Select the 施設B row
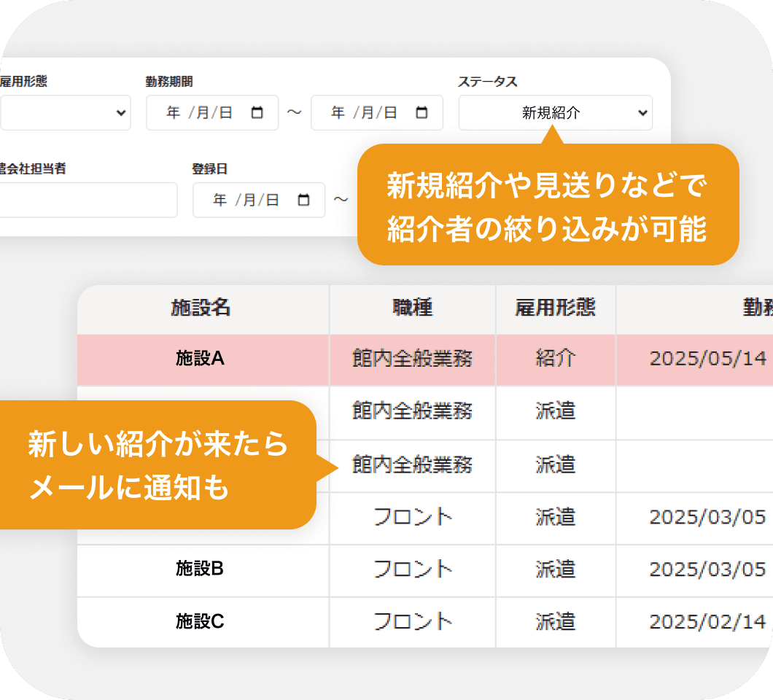 200,569
